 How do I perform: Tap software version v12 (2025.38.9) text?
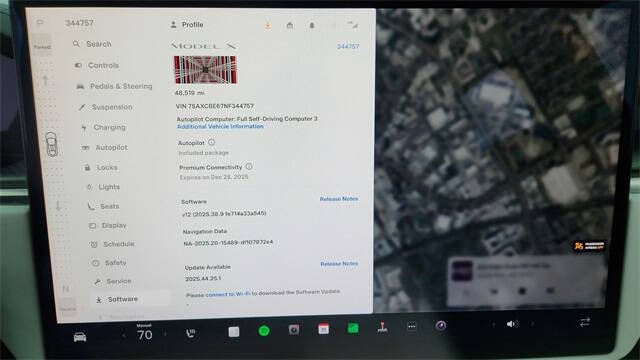pos(224,214)
